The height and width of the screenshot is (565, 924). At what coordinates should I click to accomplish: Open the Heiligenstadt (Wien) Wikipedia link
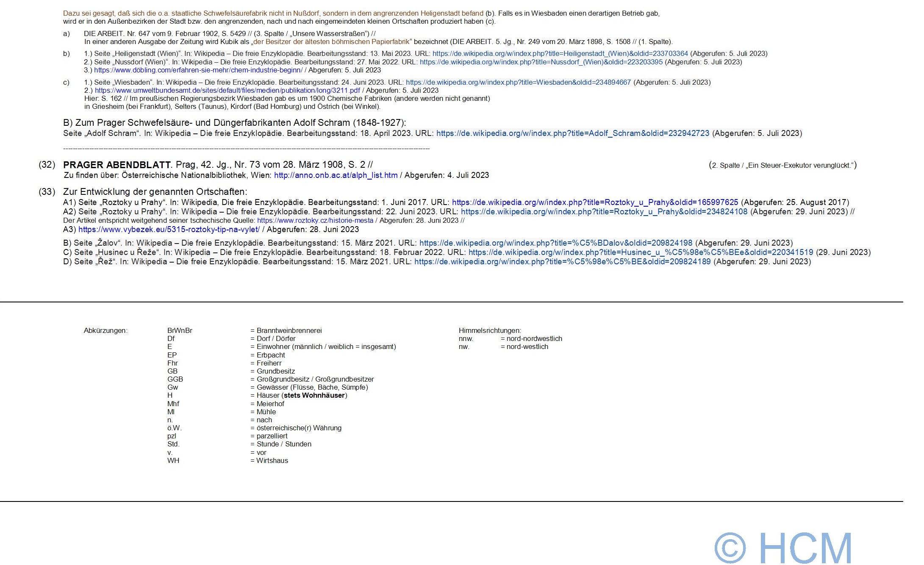560,54
